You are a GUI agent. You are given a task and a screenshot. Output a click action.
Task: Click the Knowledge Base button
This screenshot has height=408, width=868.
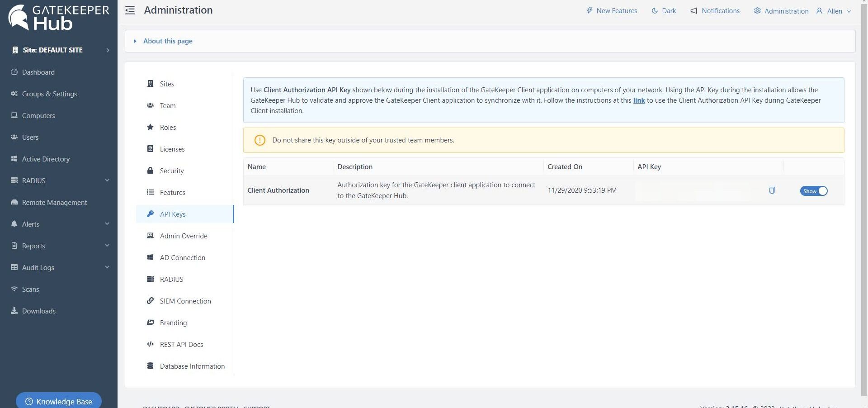click(58, 401)
